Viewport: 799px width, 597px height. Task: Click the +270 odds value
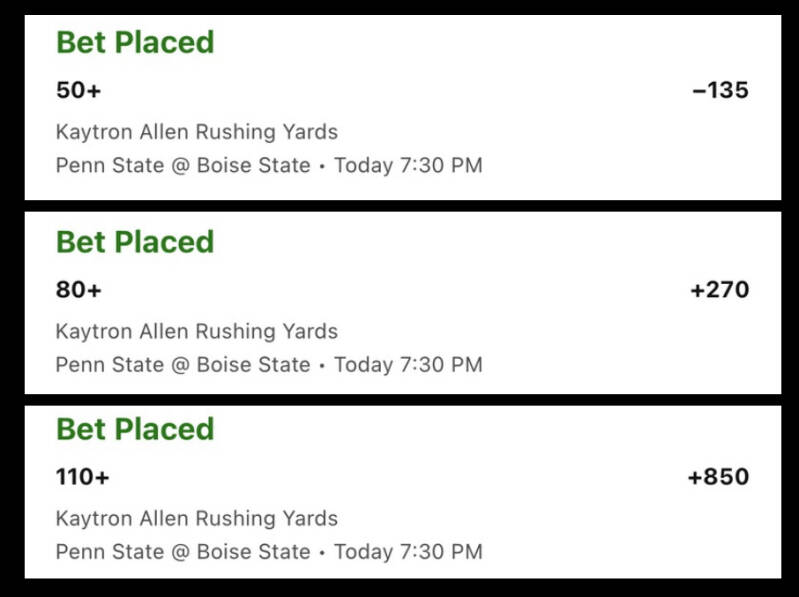[x=719, y=291]
